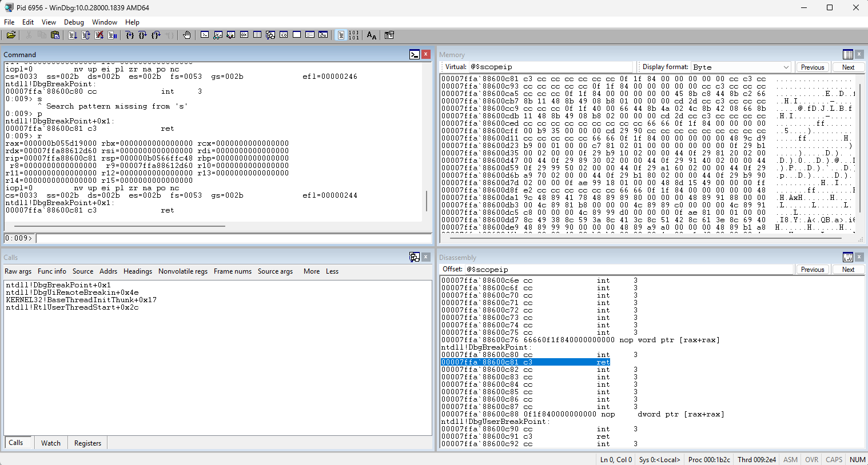The height and width of the screenshot is (465, 868).
Task: Click the Font (A) toolbar icon
Action: coord(372,35)
